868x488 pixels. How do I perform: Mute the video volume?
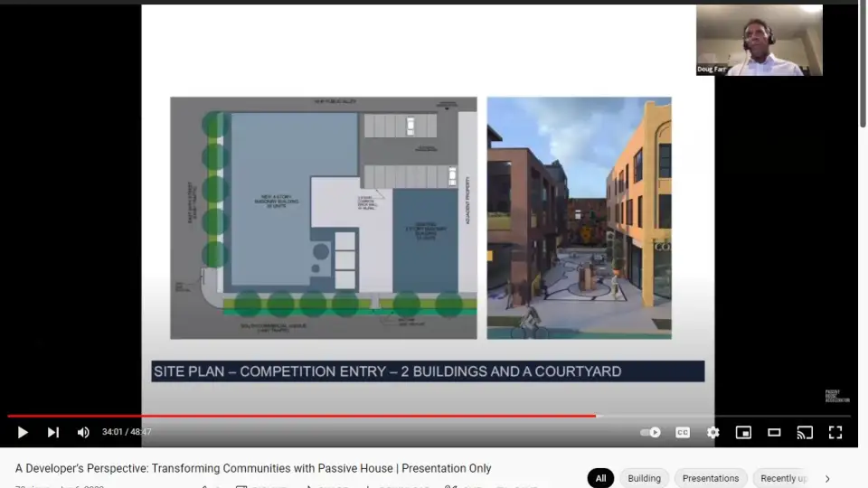[x=83, y=432]
